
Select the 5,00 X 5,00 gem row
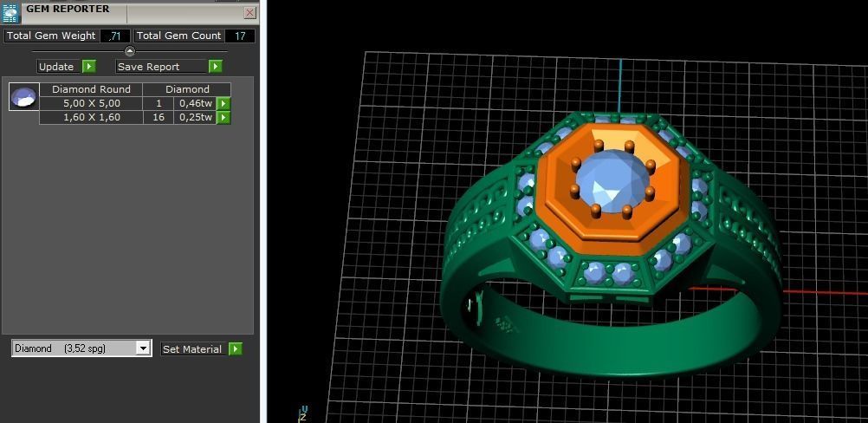pyautogui.click(x=91, y=103)
